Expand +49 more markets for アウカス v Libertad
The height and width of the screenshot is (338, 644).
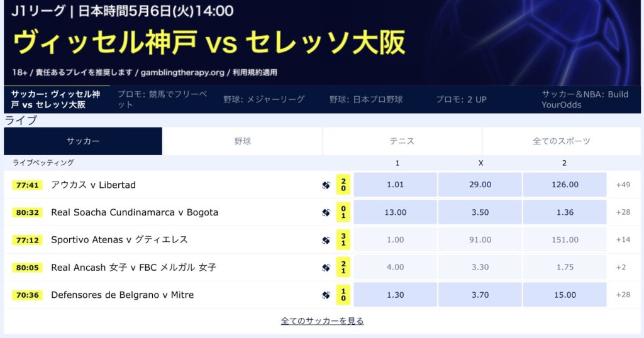coord(623,185)
